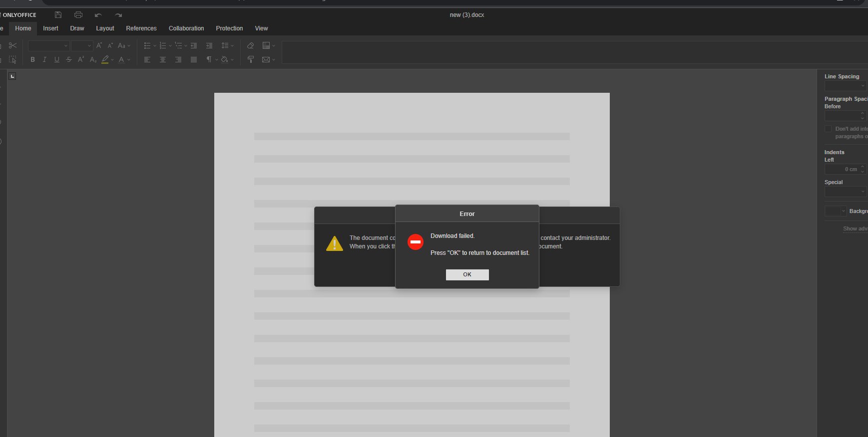Screen dimensions: 868x437
Task: Toggle nonprinting characters paragraph mark
Action: (x=209, y=59)
